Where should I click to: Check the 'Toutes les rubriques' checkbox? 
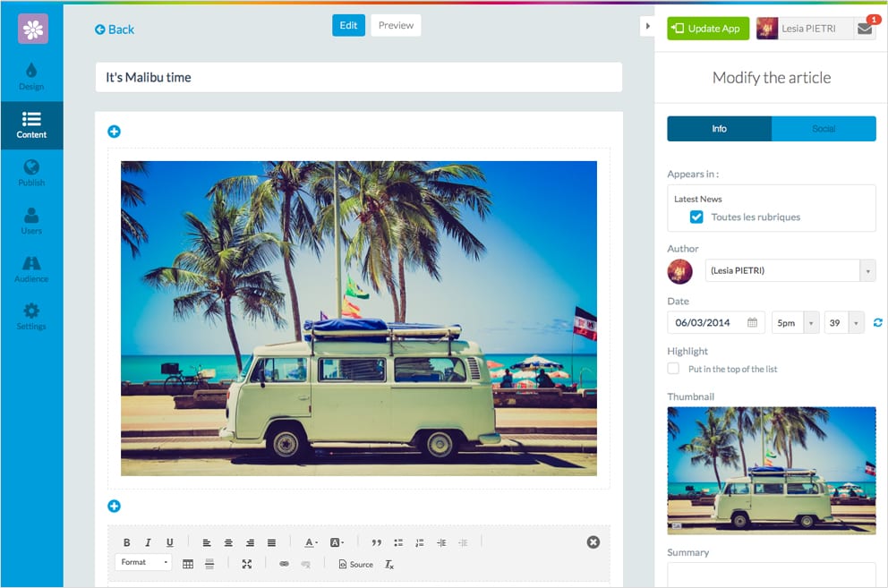pyautogui.click(x=696, y=217)
